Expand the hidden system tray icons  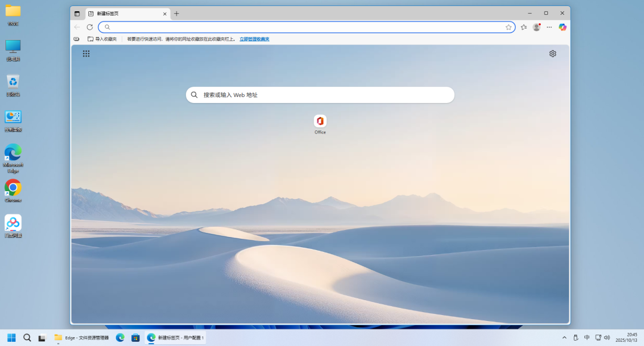click(564, 338)
